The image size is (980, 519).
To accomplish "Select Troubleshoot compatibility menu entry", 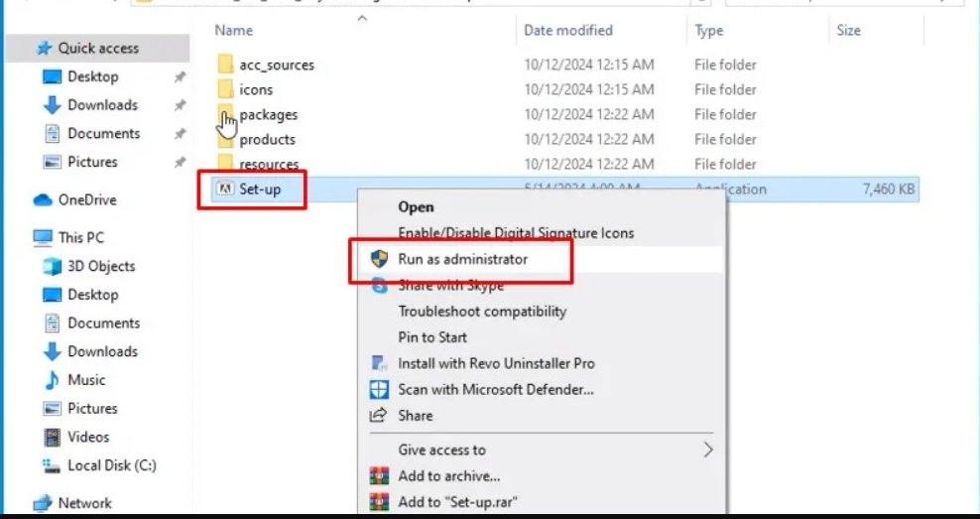I will (482, 312).
